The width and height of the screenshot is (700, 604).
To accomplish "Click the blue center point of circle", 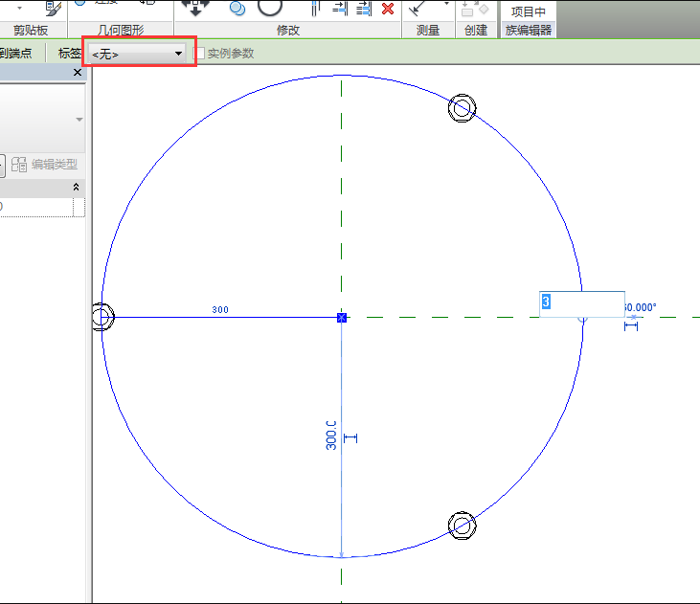I will coord(342,317).
